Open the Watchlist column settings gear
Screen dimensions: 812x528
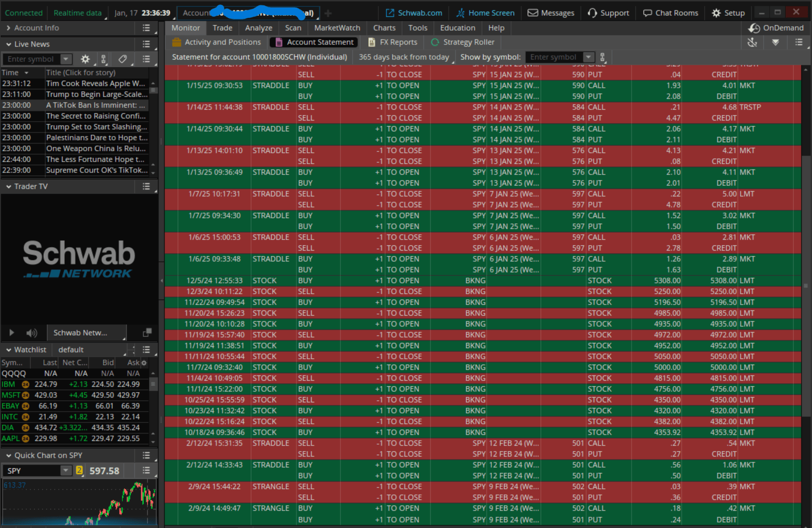tap(144, 363)
